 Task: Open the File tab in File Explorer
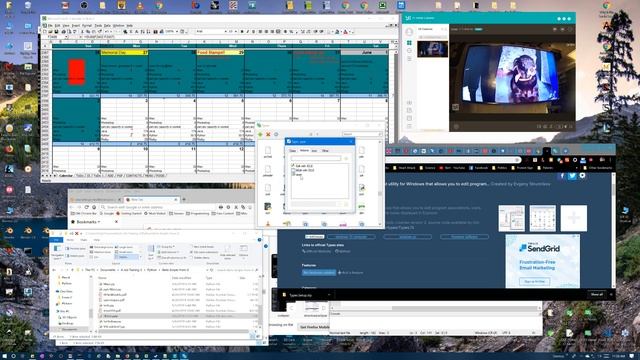(x=56, y=240)
